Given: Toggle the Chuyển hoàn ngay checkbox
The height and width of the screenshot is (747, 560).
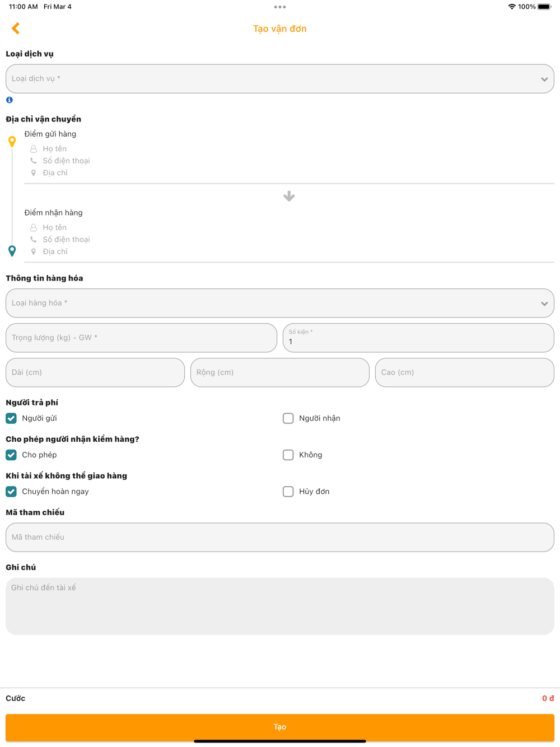Looking at the screenshot, I should click(11, 492).
